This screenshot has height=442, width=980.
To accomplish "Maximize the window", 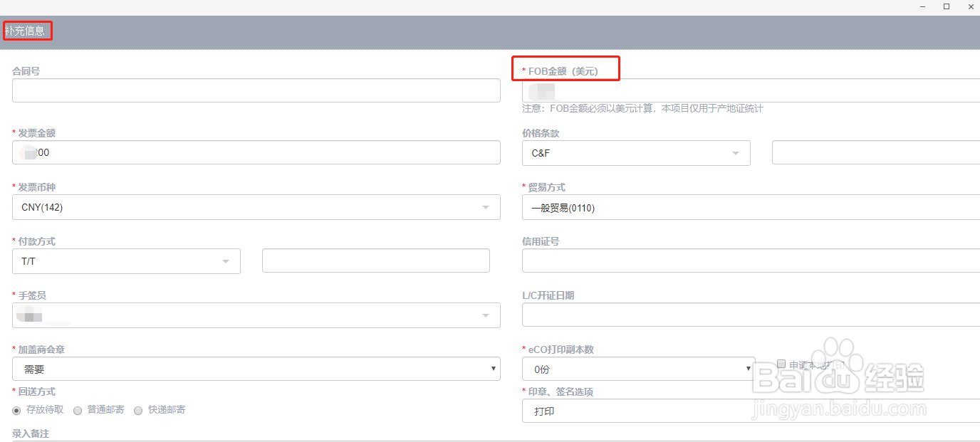I will [x=947, y=6].
